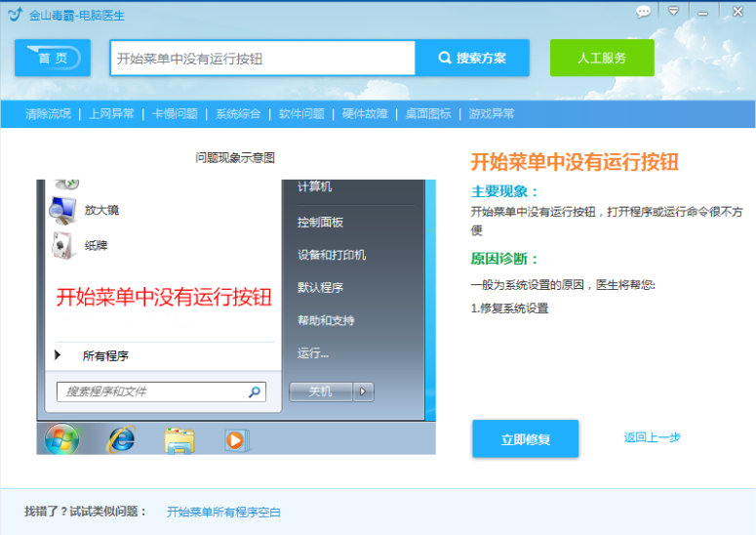This screenshot has height=535, width=756.
Task: Expand the shutdown options arrow
Action: pos(363,391)
